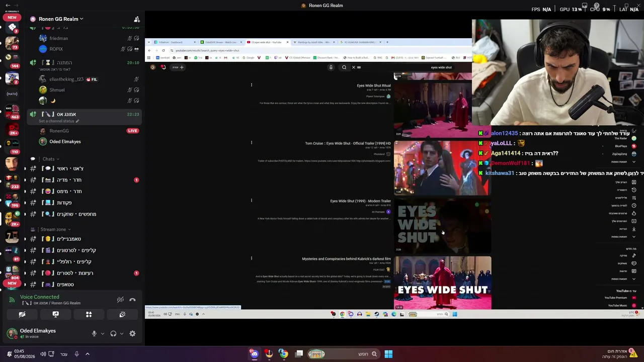Open the Tom Cruise Official Trailer thumbnail
This screenshot has width=644, height=362.
[442, 168]
